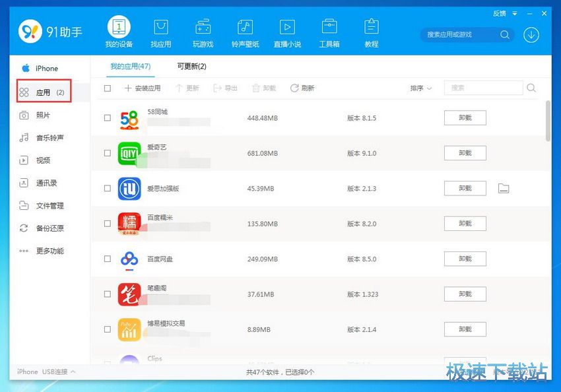This screenshot has height=392, width=561.
Task: Open 教程 clipboard icon
Action: coord(372,26)
